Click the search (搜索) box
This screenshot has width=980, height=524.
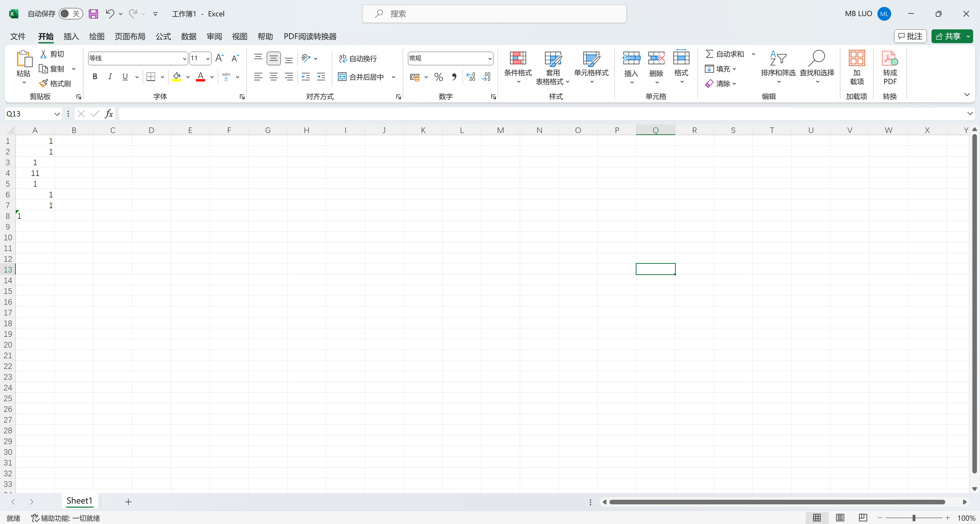tap(495, 14)
